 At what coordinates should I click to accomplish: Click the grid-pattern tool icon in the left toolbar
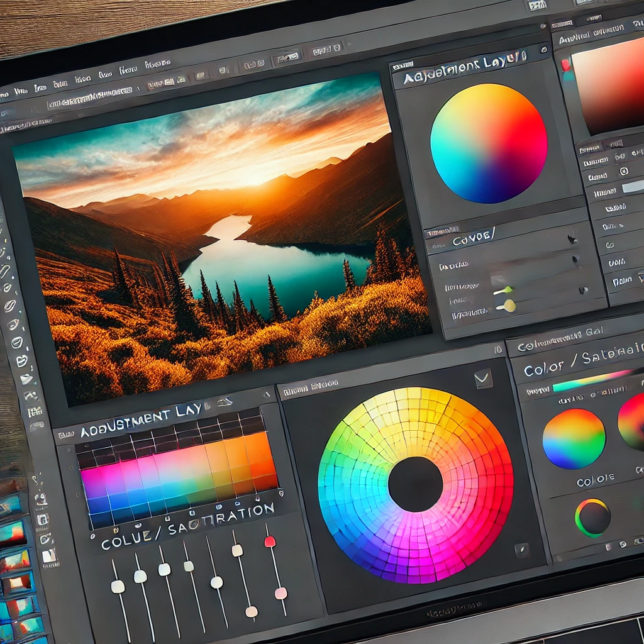(x=35, y=411)
